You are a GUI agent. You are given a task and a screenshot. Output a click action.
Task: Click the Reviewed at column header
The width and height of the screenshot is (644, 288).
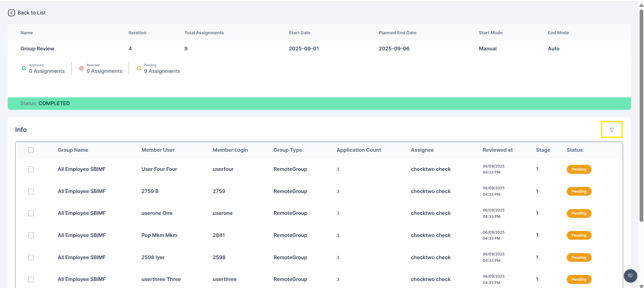click(x=498, y=150)
